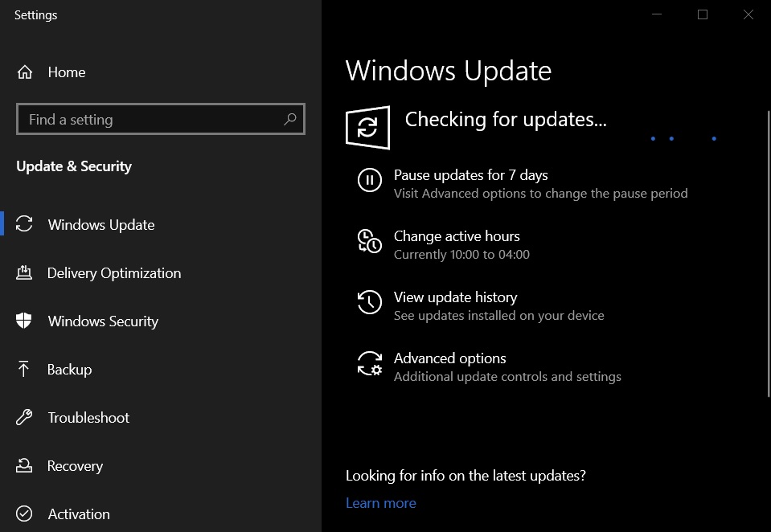Click the Recovery icon in sidebar

coord(24,466)
